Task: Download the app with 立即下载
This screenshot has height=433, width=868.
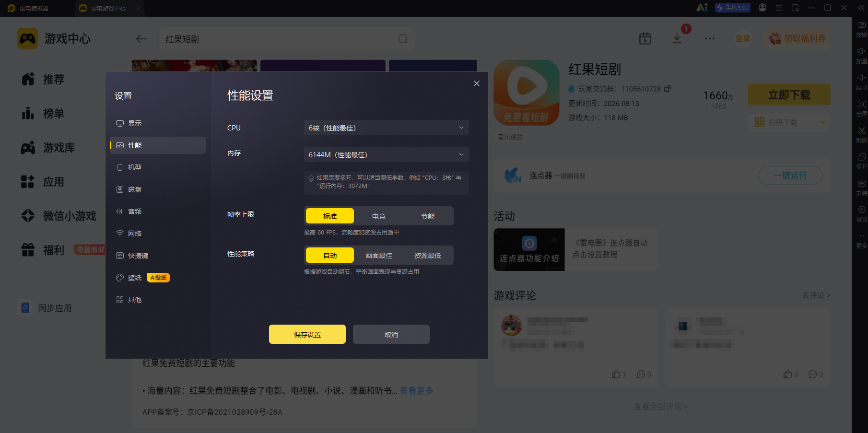Action: click(789, 95)
